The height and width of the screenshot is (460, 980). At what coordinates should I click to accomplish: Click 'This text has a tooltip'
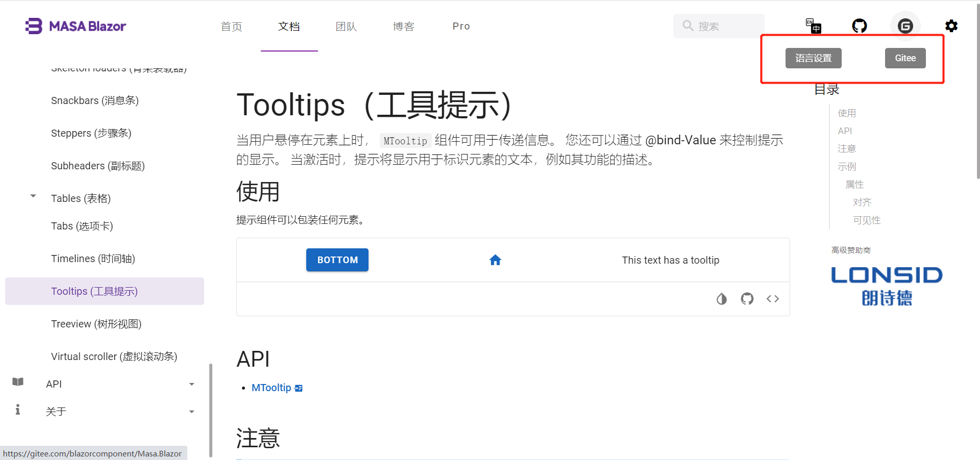click(671, 260)
